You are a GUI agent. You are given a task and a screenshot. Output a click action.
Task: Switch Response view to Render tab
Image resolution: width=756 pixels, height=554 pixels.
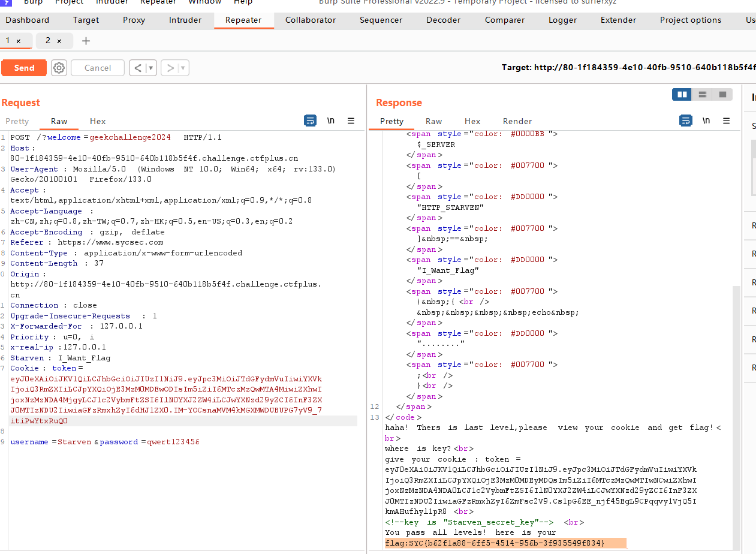(x=517, y=121)
